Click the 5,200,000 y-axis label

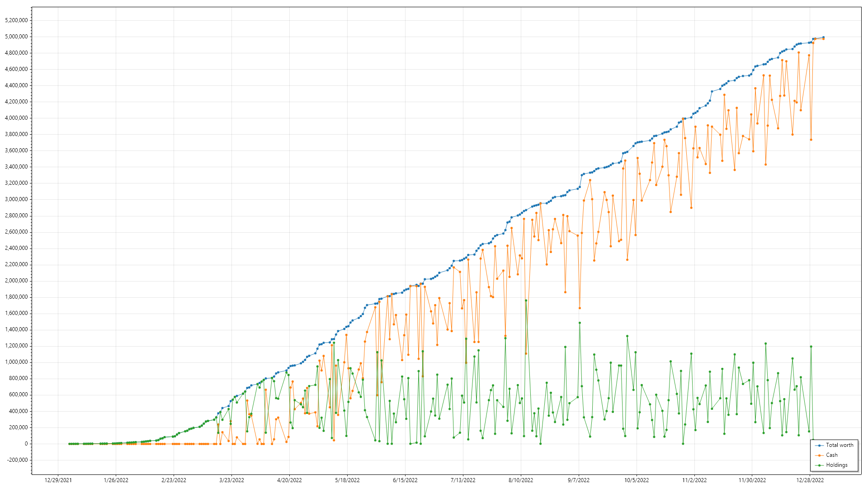click(x=16, y=20)
